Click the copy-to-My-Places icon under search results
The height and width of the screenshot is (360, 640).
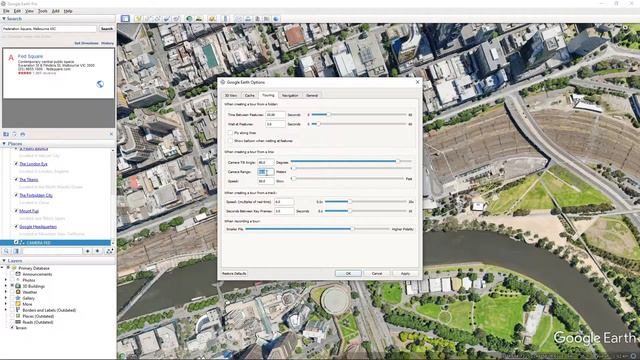6,134
